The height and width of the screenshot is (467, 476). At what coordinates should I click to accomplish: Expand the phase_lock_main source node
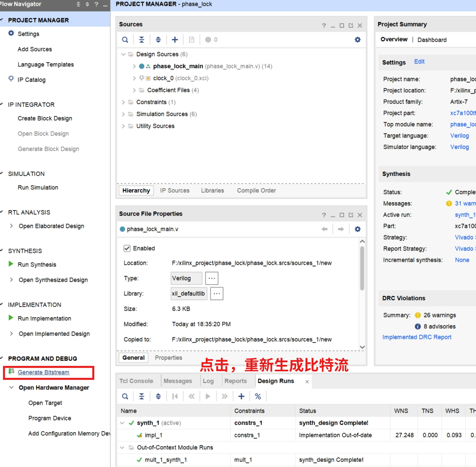pyautogui.click(x=134, y=66)
